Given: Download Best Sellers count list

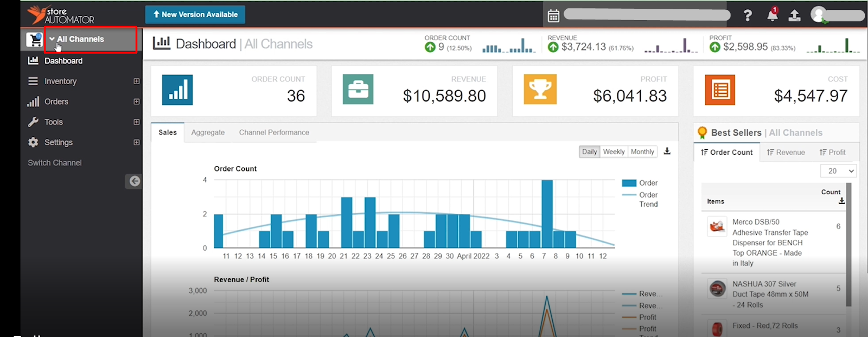Looking at the screenshot, I should pos(841,201).
